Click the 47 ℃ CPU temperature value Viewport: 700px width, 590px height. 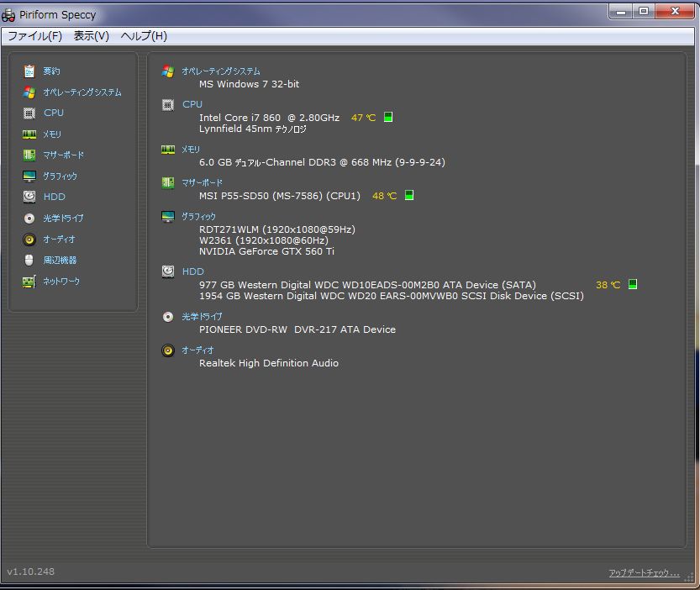pos(363,118)
